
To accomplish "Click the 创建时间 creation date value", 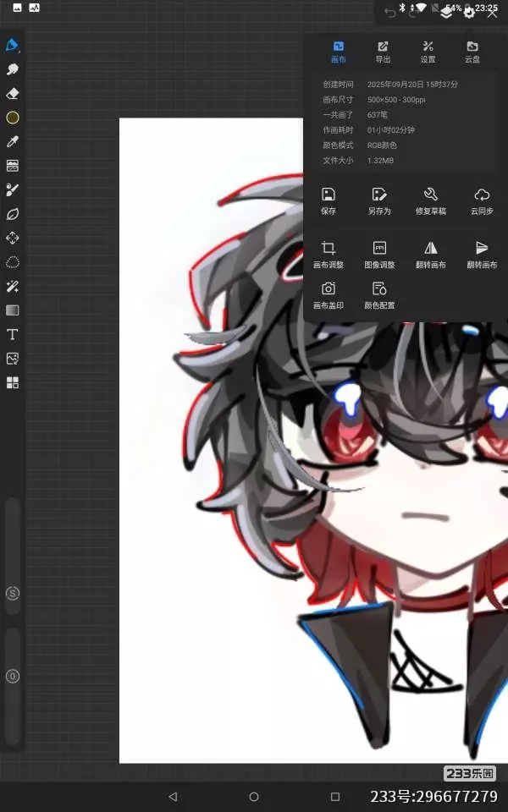I will pyautogui.click(x=412, y=84).
